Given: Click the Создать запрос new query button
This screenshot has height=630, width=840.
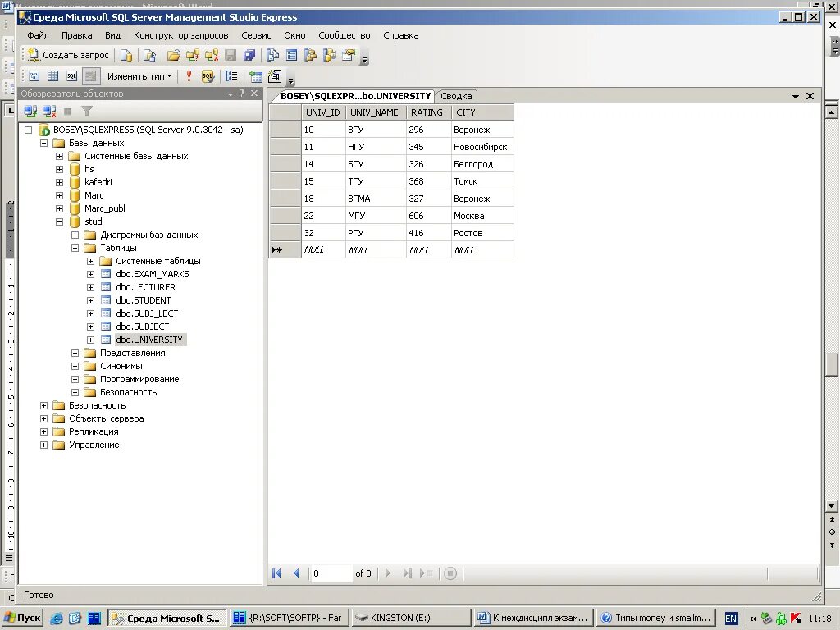Looking at the screenshot, I should click(x=69, y=55).
